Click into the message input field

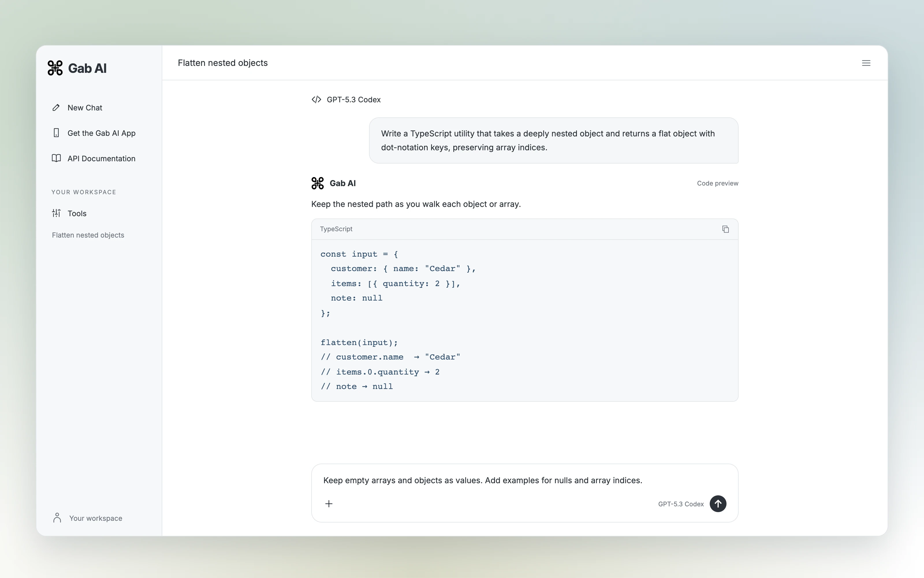524,481
